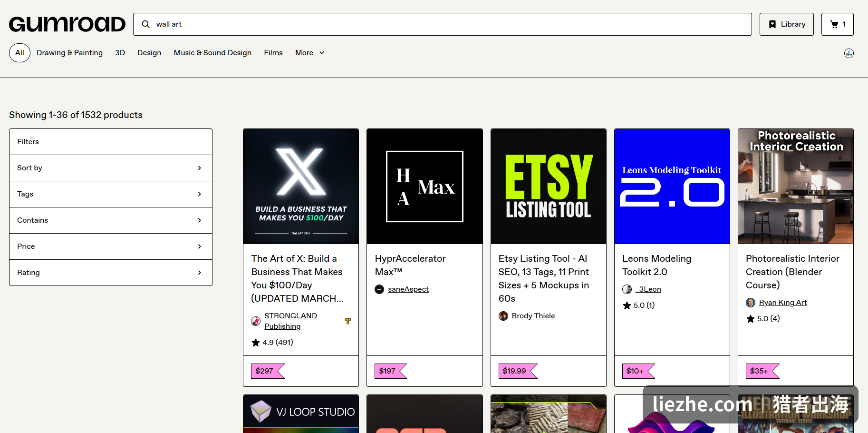Open 'Leons Modeling Toolkit 2.0' title
The image size is (868, 433).
coord(657,265)
